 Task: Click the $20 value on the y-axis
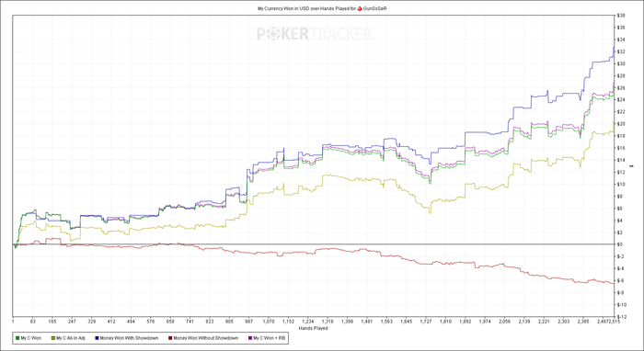point(621,124)
